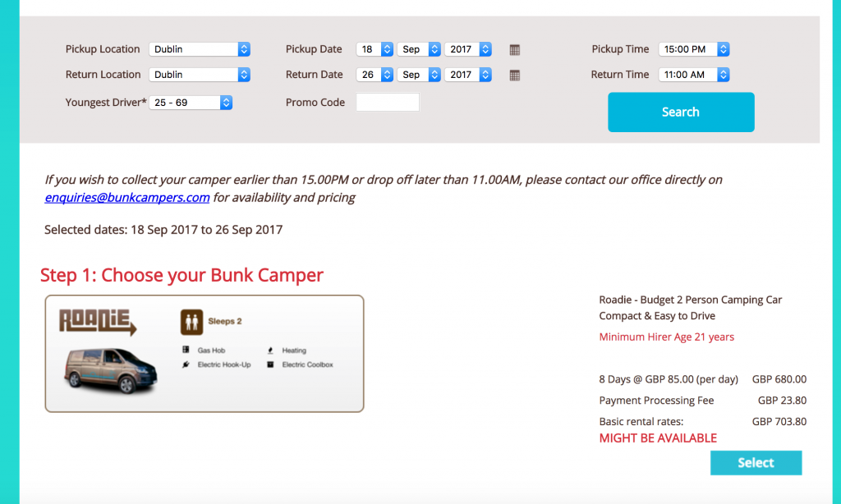Viewport: 841px width, 504px height.
Task: Click 'Selected dates: 18 Sep 2017' text
Action: (x=122, y=230)
